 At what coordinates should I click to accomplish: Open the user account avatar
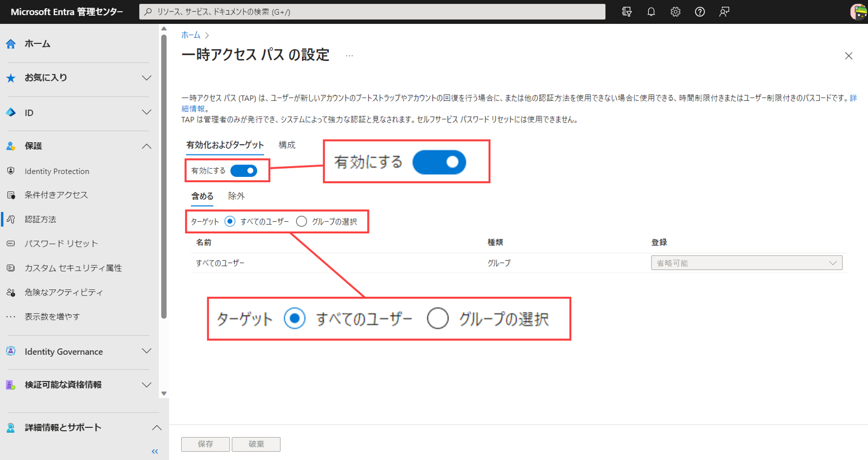tap(859, 11)
